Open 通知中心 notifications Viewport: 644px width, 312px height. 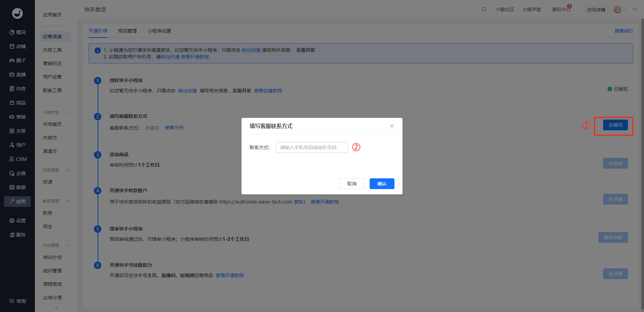pyautogui.click(x=561, y=9)
